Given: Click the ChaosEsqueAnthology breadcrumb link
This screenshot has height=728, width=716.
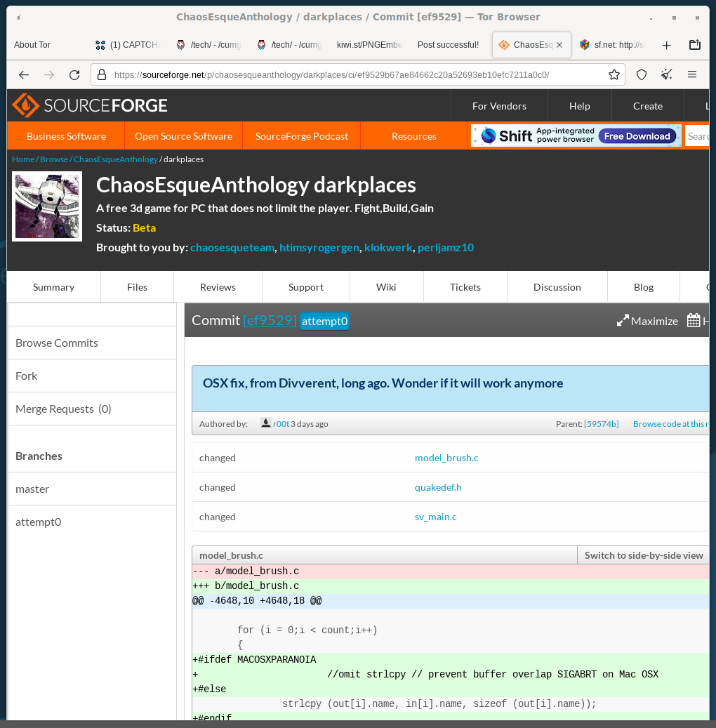Looking at the screenshot, I should pyautogui.click(x=116, y=159).
